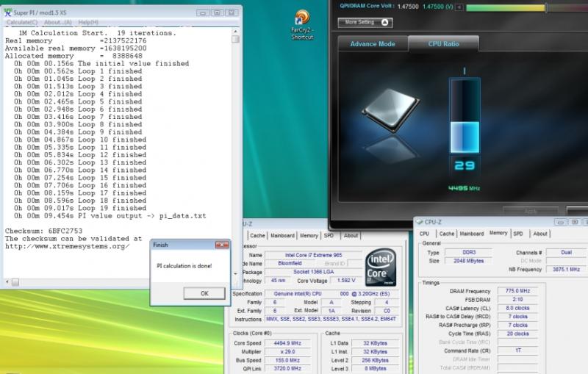Click the Name Intel Core i7 Extreme 965 field

314,255
